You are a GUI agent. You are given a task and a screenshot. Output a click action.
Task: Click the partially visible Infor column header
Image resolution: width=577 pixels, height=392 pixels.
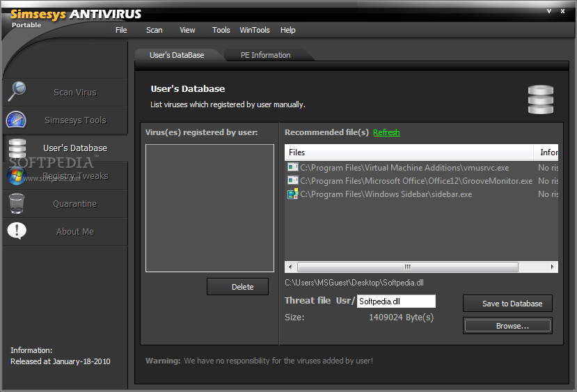click(546, 152)
